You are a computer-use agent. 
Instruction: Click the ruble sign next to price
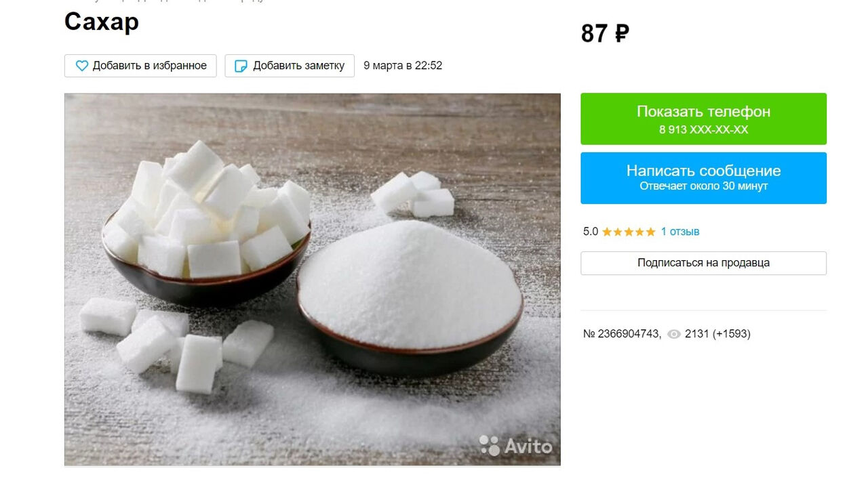pyautogui.click(x=622, y=33)
